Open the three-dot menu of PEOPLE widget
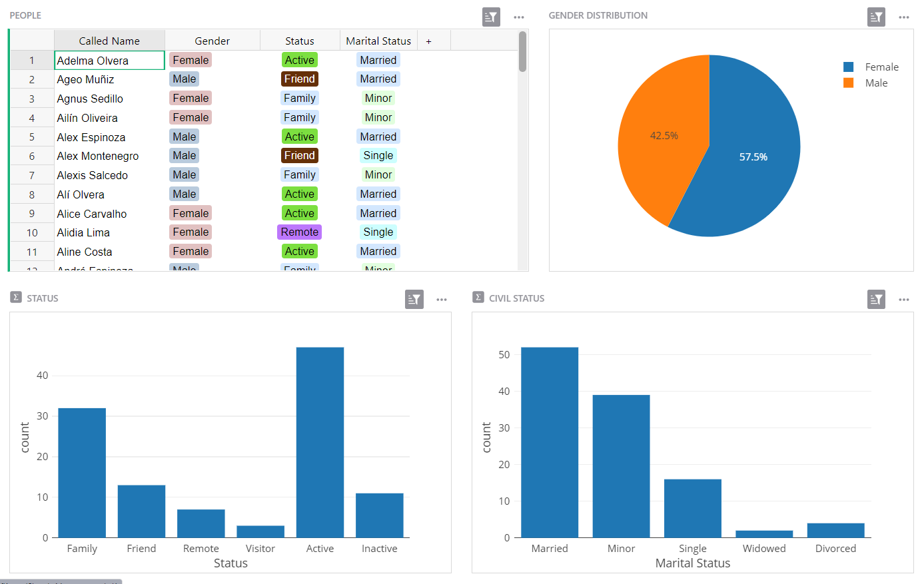 pyautogui.click(x=519, y=17)
